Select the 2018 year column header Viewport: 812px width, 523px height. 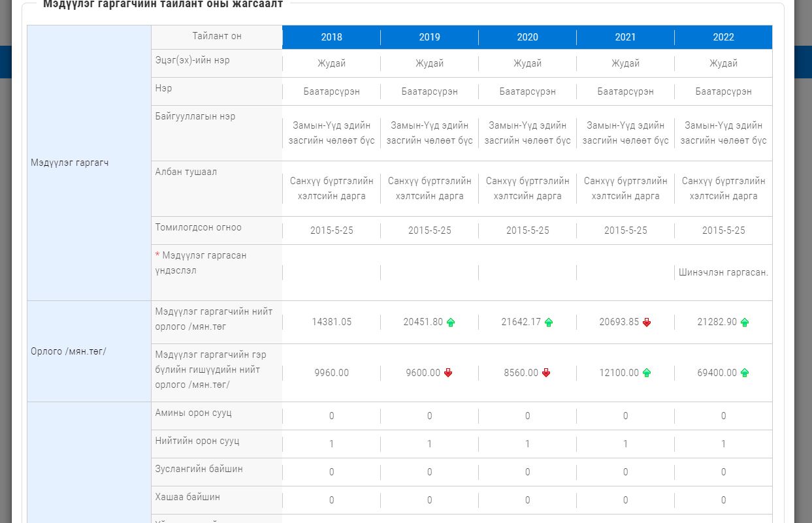[x=331, y=37]
